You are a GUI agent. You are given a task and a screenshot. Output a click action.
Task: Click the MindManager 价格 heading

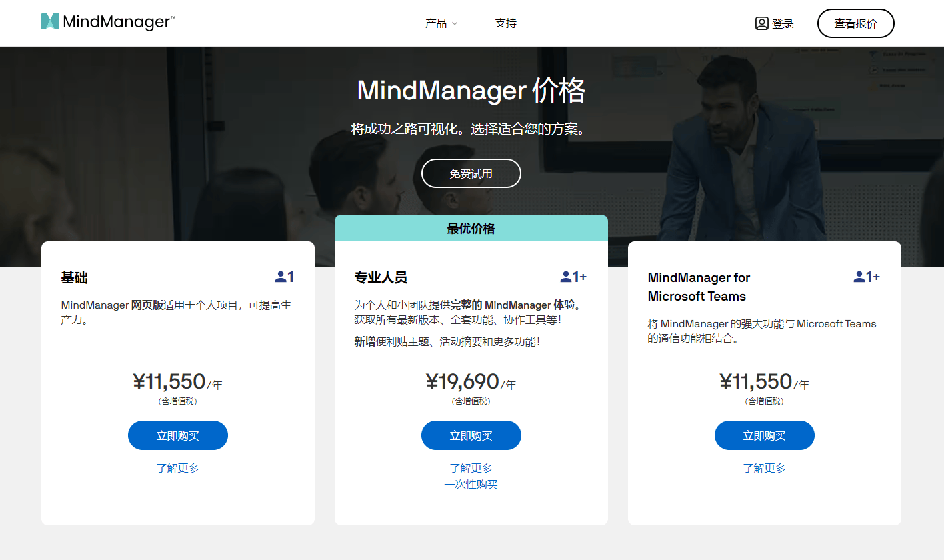click(471, 91)
